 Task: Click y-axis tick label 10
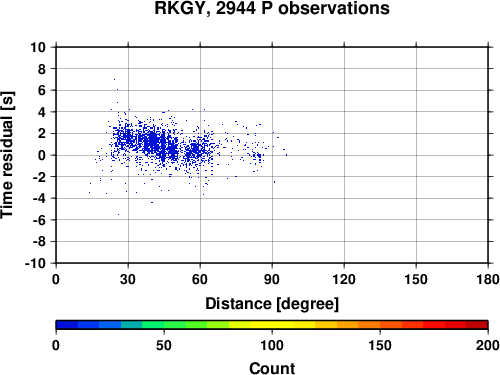click(38, 47)
